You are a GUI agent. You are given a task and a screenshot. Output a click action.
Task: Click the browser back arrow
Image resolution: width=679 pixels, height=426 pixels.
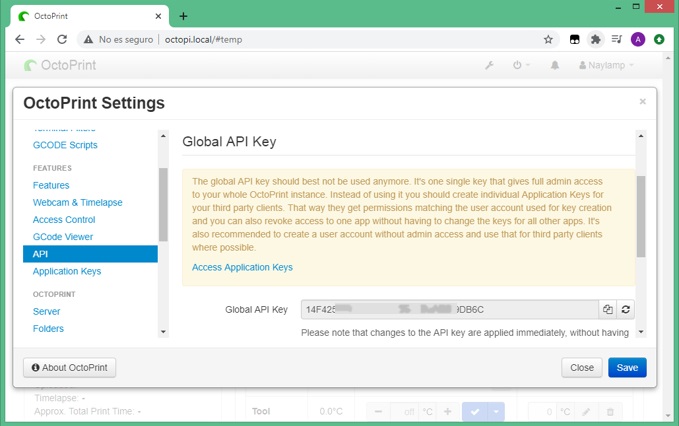(19, 40)
